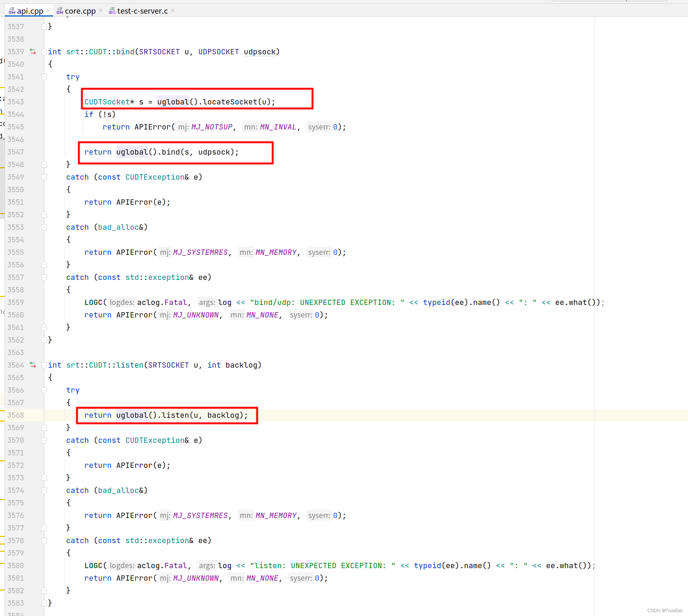Screen dimensions: 688x616
Task: Close the api.cpp tab
Action: [x=48, y=10]
